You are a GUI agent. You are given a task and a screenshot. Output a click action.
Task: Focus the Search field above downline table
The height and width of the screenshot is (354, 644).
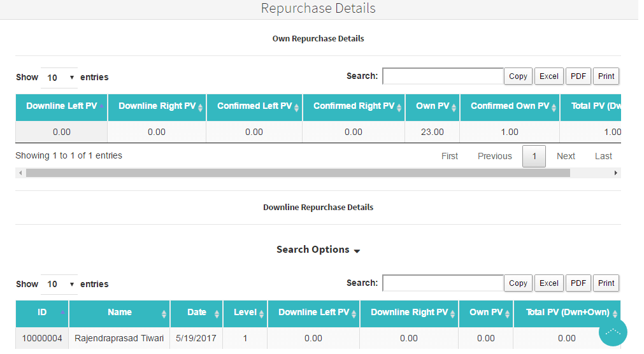pos(443,283)
